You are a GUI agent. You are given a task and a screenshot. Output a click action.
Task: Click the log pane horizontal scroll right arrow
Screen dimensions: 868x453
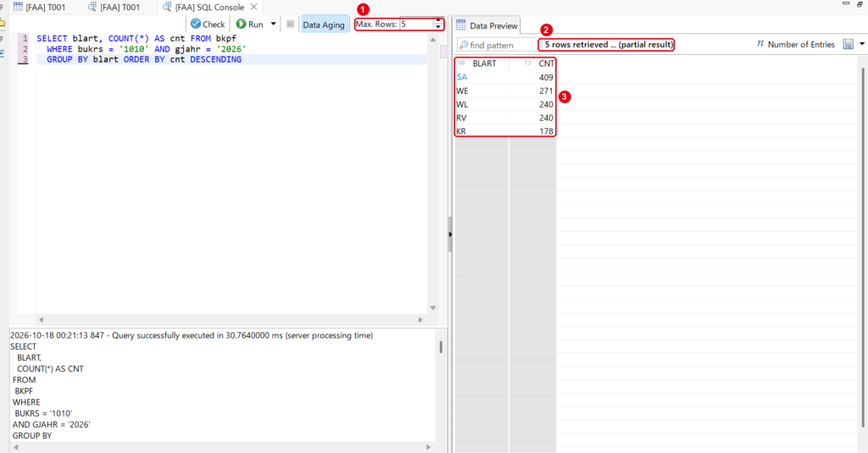(428, 447)
